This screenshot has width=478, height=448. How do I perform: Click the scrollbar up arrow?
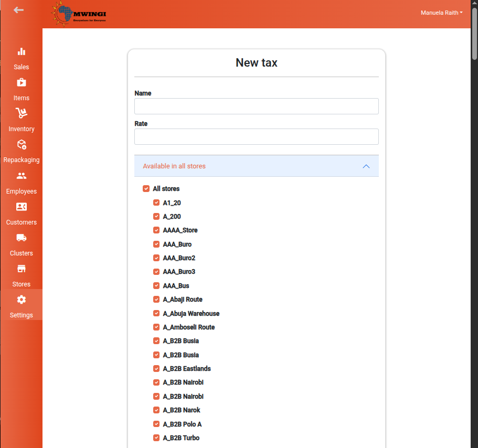coord(474,3)
